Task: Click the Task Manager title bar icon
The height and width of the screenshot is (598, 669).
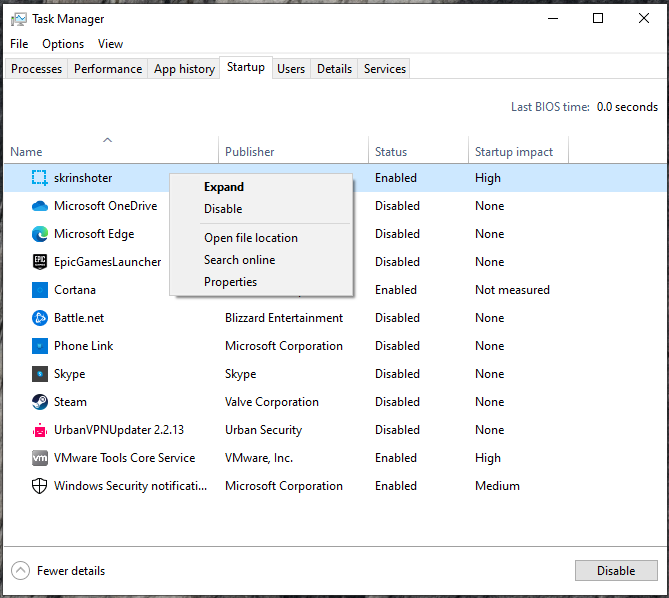Action: (x=19, y=19)
